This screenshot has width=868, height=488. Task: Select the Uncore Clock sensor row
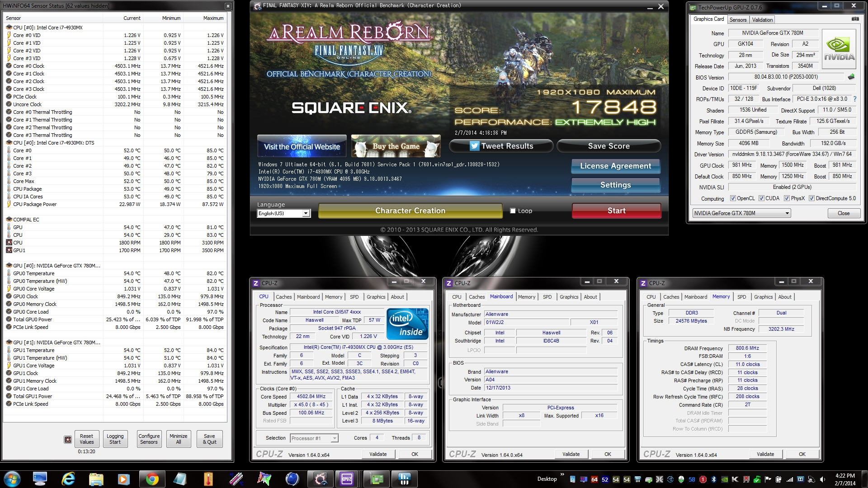tap(115, 104)
